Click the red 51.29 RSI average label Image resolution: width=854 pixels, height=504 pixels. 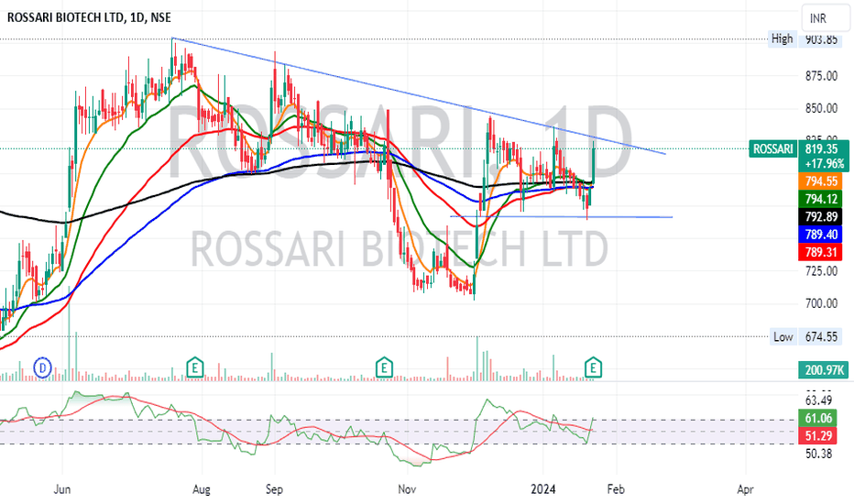tap(818, 435)
